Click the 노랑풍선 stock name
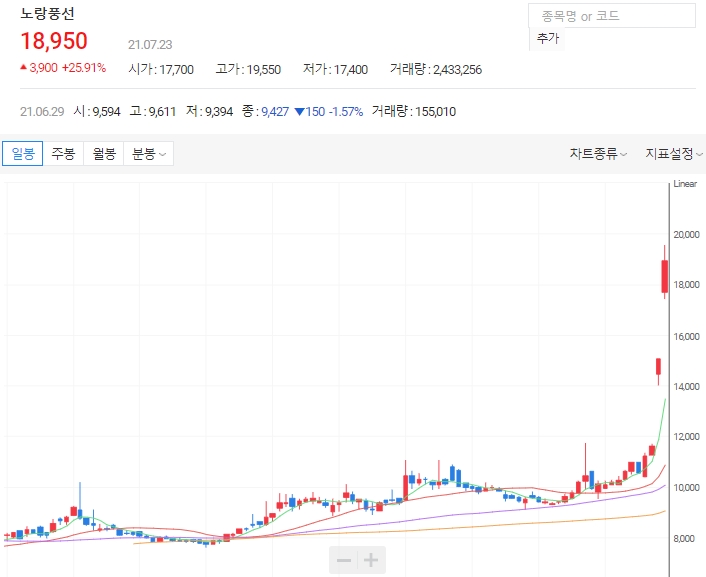Viewport: 706px width, 577px height. [47, 14]
